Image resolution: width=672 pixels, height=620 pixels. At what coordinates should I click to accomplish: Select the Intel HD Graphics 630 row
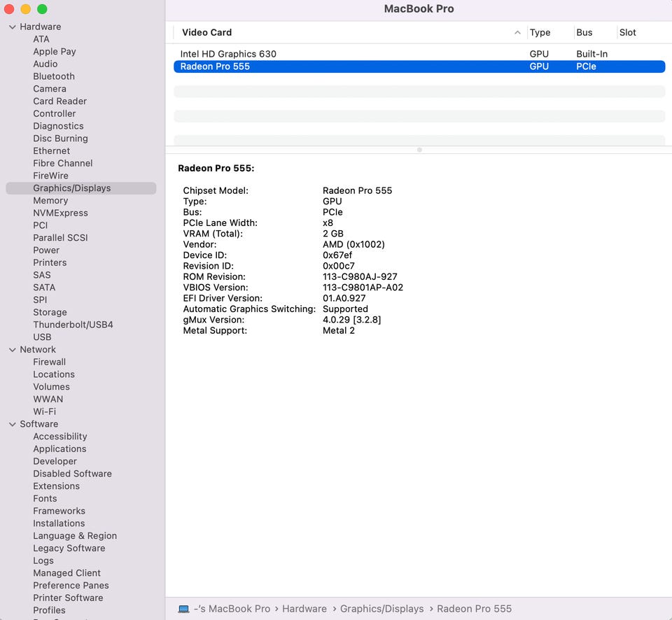point(419,54)
